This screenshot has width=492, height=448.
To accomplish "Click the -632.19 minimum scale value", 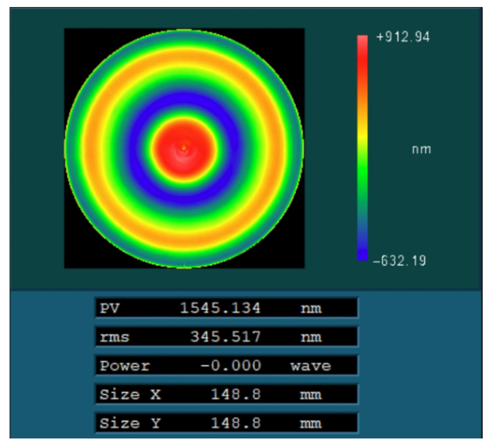I will coord(399,261).
